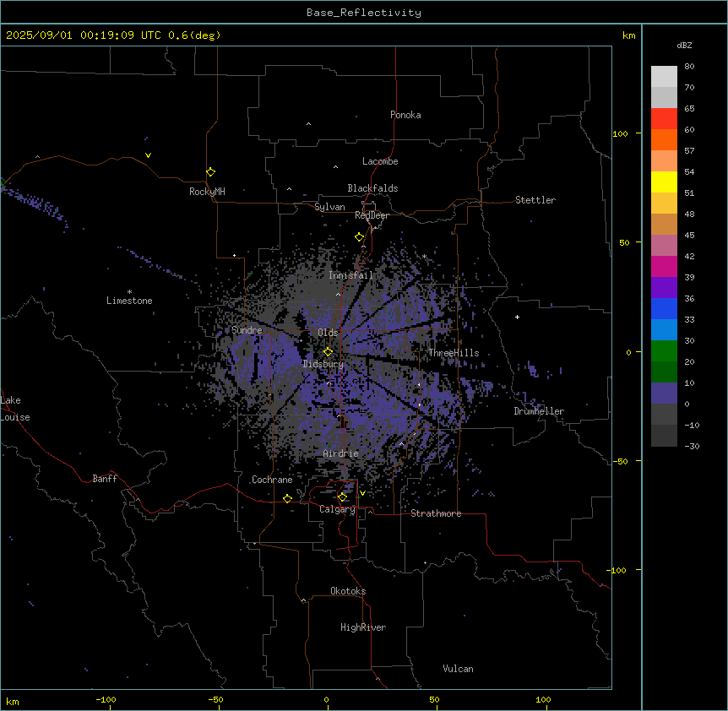Select the yellow diamond marker above Didsbury
The height and width of the screenshot is (711, 728).
click(x=328, y=352)
